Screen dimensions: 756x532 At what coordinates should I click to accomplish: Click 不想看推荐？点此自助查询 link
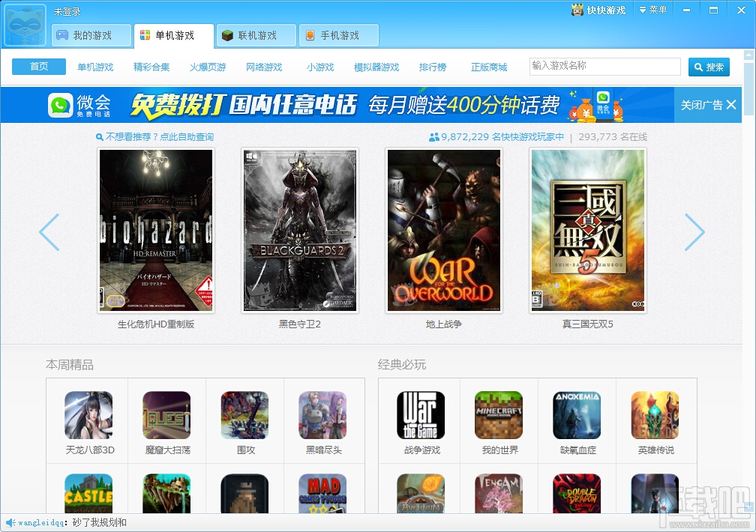point(154,137)
